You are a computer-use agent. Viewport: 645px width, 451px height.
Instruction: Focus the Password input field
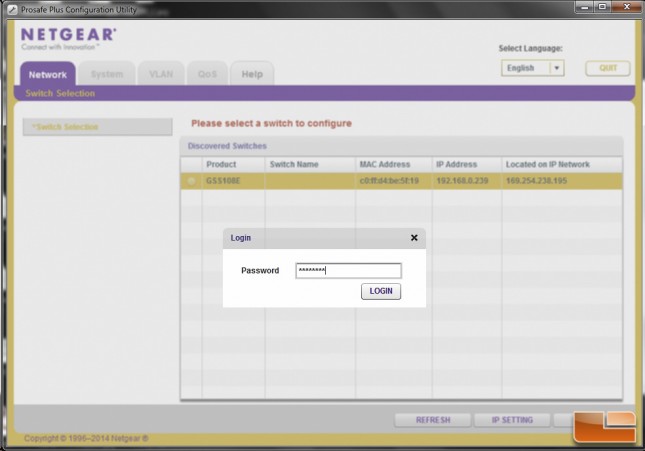pyautogui.click(x=348, y=270)
